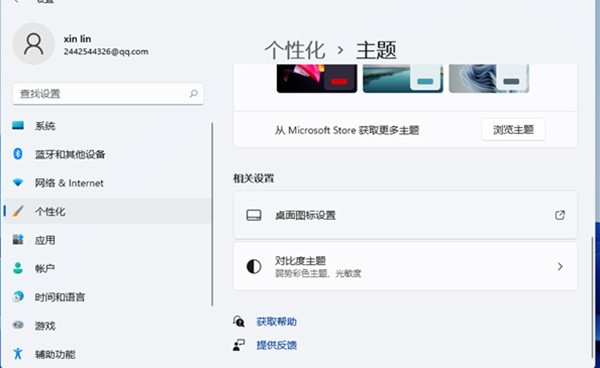Open 桌面图标设置 related setting

click(x=405, y=215)
